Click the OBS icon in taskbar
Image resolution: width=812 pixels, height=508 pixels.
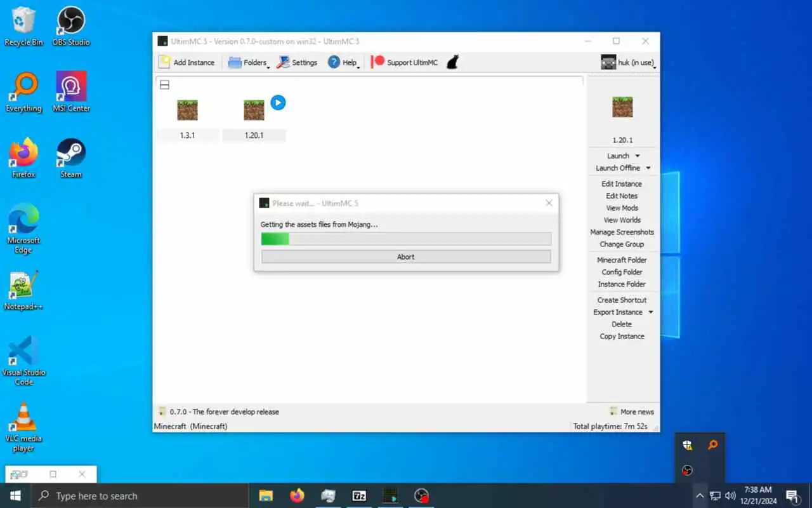(x=421, y=496)
